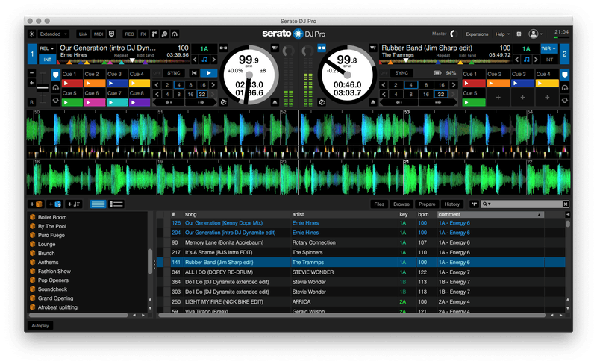Shift key up with right arrow on deck 2

tap(536, 60)
